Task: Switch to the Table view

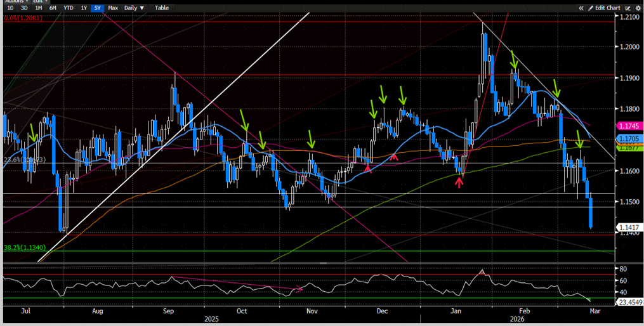Action: (162, 8)
